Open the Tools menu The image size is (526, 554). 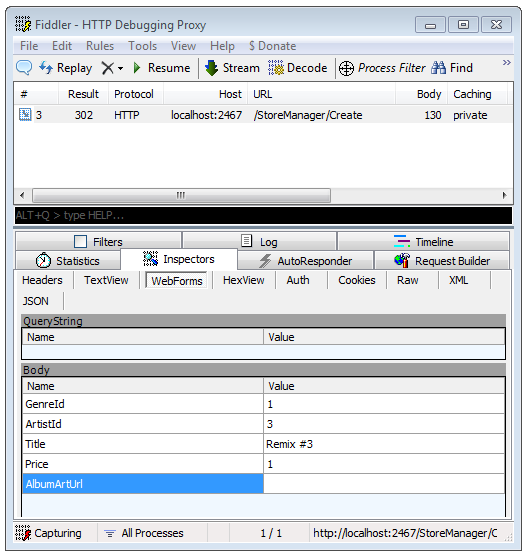pyautogui.click(x=142, y=46)
